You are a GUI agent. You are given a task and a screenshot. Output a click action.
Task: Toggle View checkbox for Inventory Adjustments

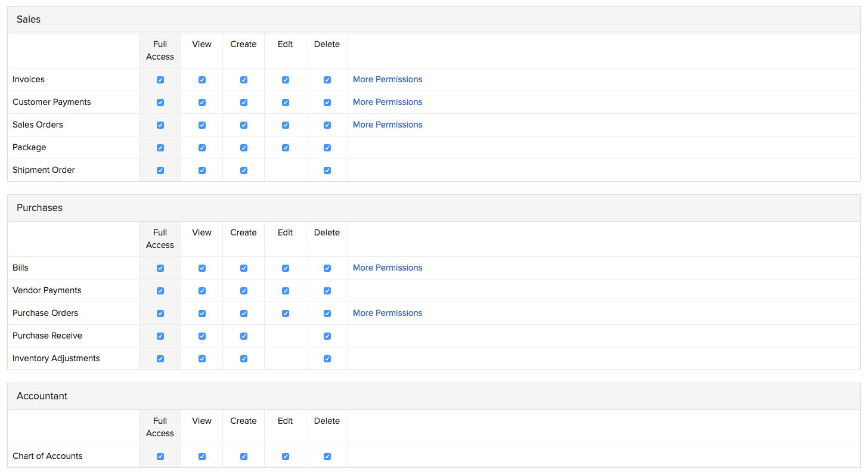202,359
